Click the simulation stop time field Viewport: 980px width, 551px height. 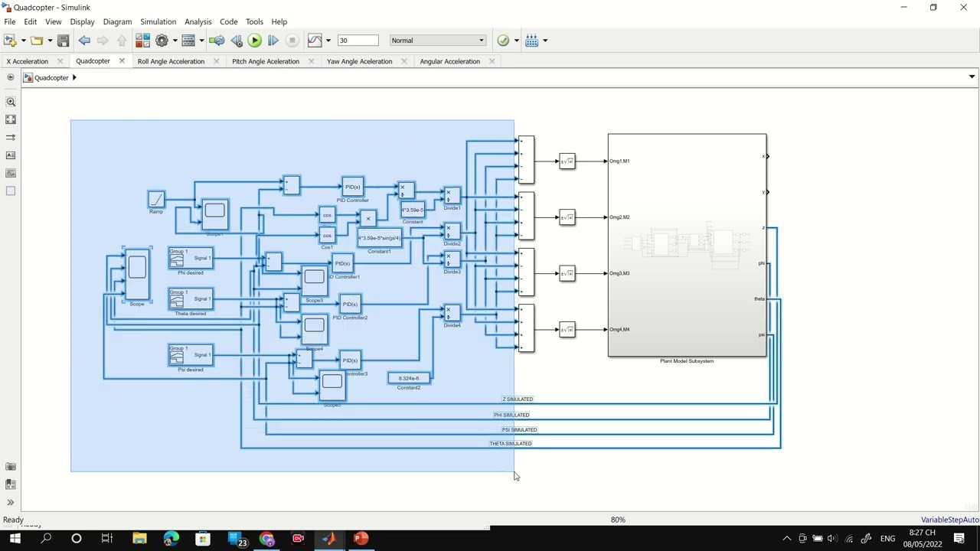pyautogui.click(x=358, y=41)
